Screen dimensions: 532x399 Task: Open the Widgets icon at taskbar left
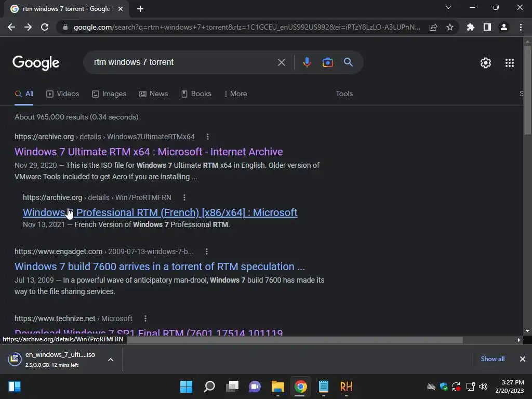15,387
